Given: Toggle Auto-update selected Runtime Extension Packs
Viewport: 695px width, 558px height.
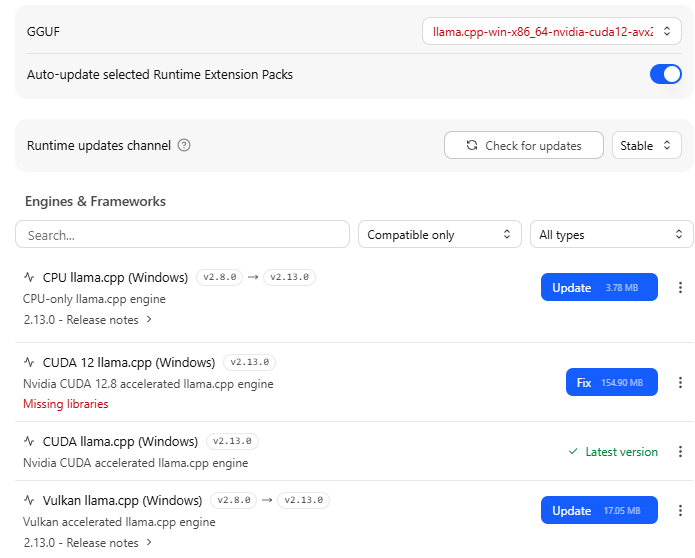Looking at the screenshot, I should point(665,74).
